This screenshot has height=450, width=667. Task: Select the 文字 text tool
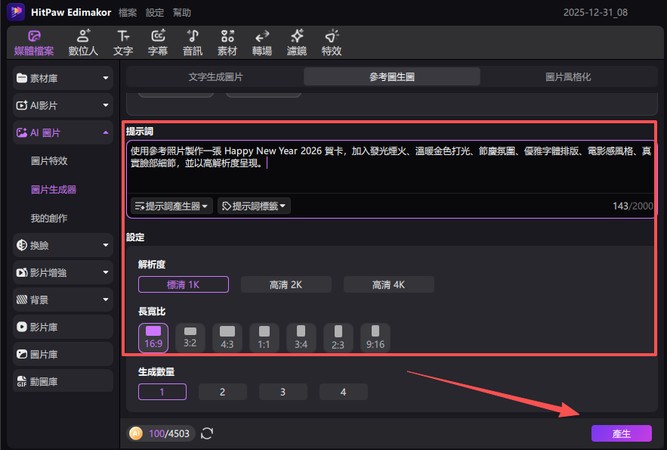123,43
